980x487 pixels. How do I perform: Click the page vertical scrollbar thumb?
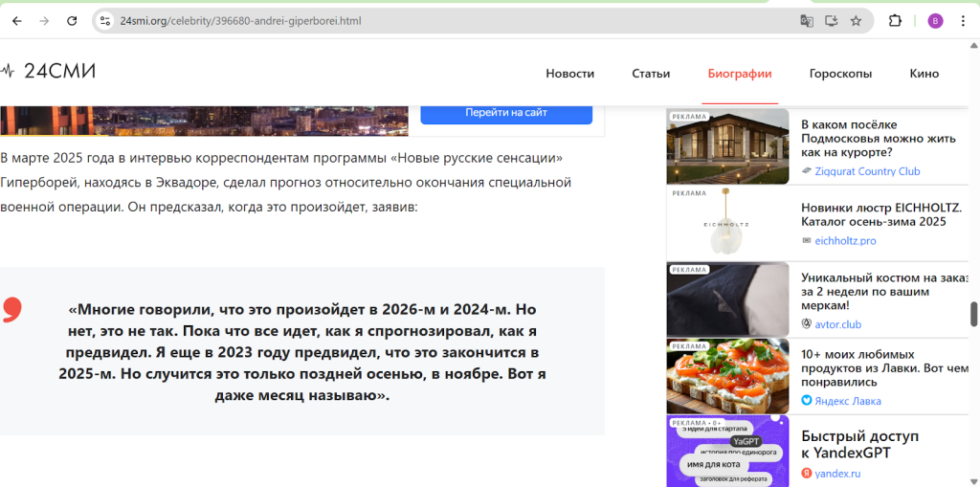[x=974, y=314]
